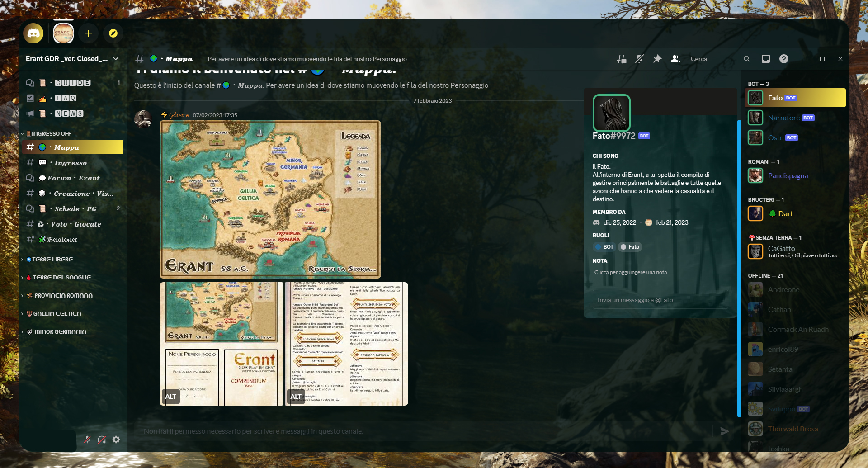Open CaGatto member profile

click(x=795, y=251)
